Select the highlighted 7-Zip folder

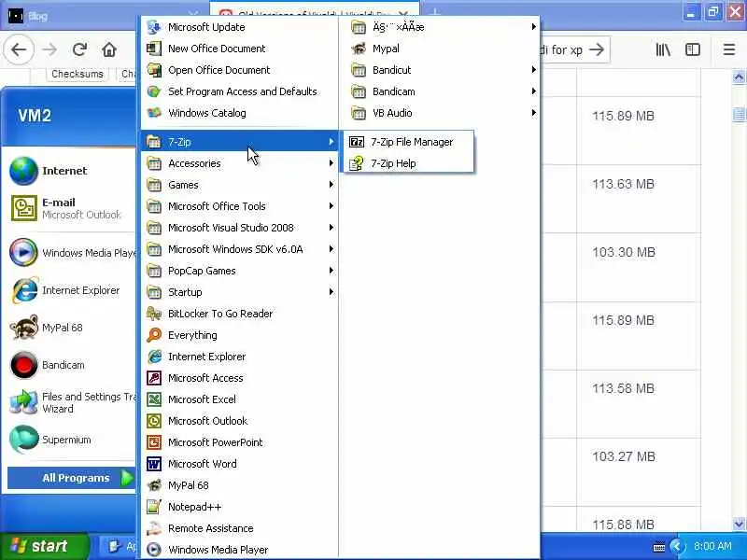240,142
